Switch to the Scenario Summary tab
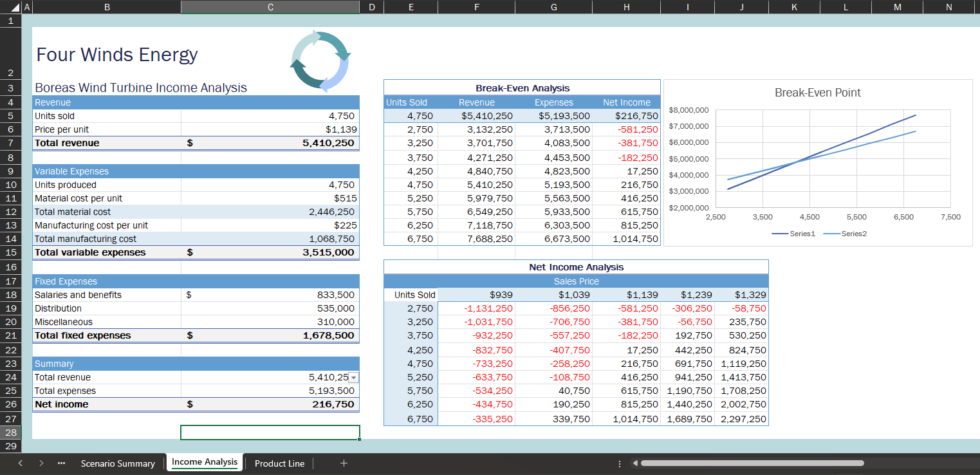 (118, 463)
